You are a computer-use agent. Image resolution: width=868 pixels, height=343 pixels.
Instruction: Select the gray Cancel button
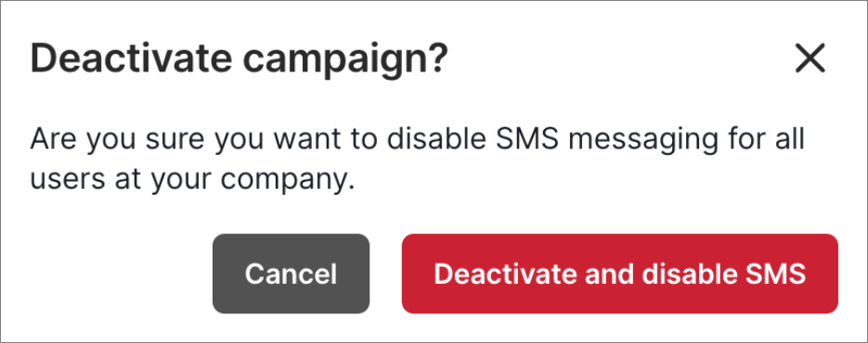point(291,273)
